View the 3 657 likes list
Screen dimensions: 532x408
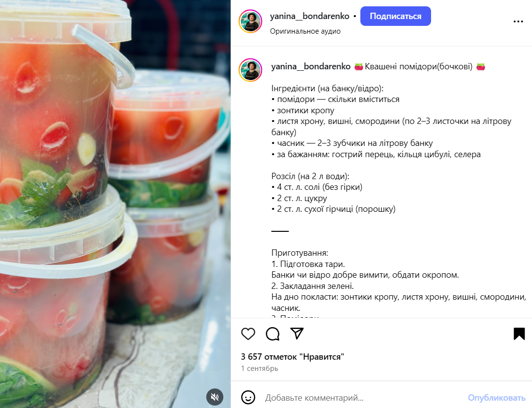292,357
